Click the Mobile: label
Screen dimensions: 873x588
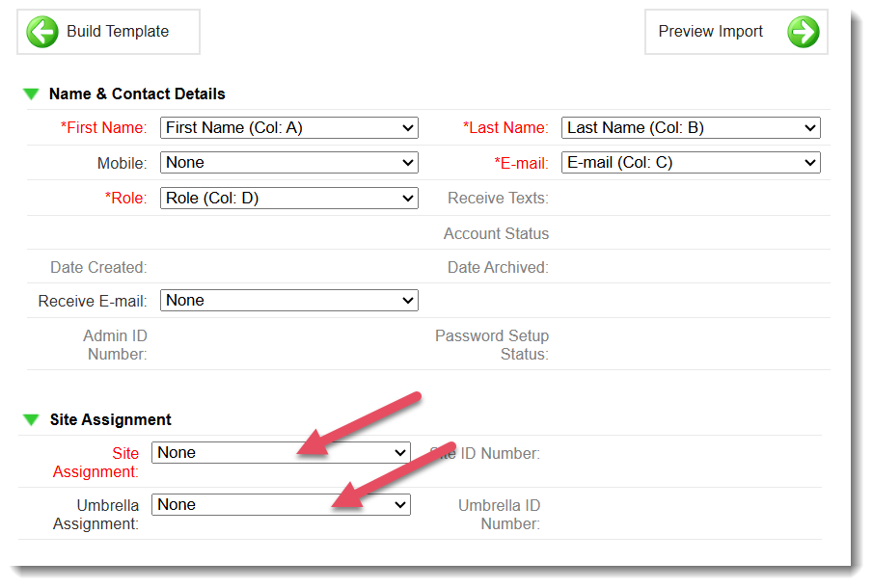coord(122,163)
